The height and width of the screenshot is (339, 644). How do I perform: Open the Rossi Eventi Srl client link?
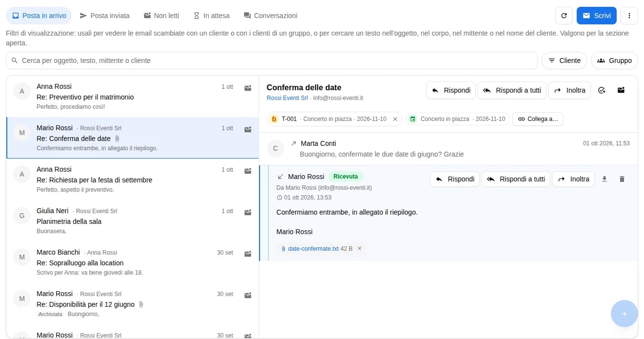click(x=287, y=98)
